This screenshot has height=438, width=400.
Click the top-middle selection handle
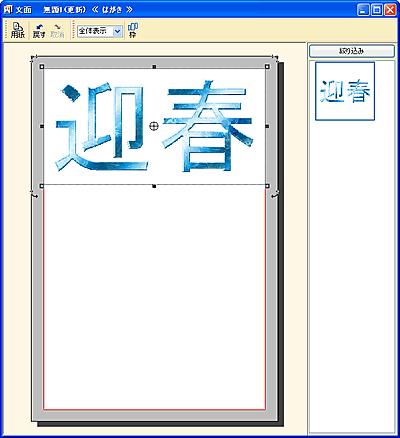tap(154, 67)
